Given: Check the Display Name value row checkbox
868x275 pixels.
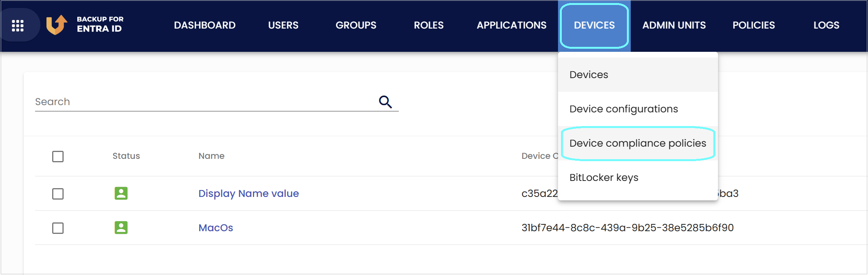Looking at the screenshot, I should pyautogui.click(x=58, y=194).
